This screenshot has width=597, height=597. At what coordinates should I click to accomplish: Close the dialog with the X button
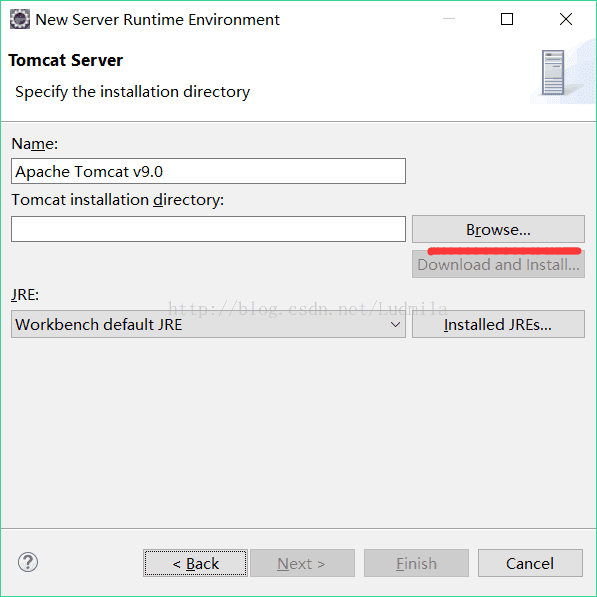pos(566,19)
